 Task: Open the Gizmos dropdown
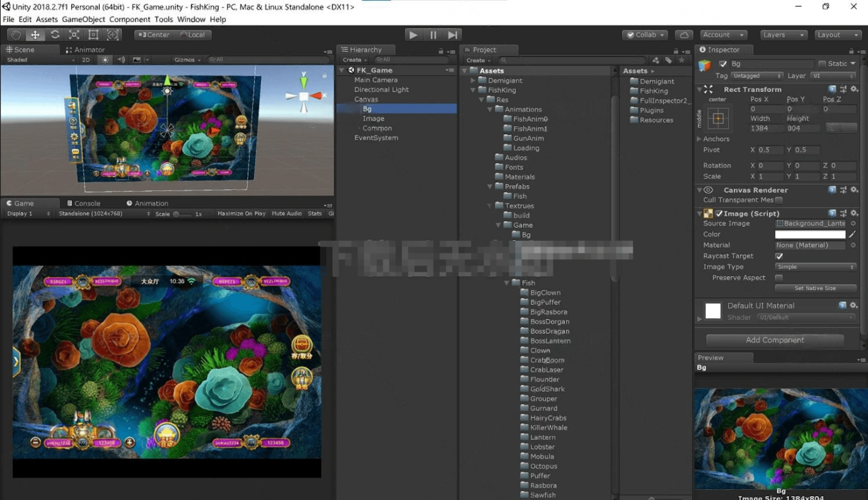(x=187, y=60)
